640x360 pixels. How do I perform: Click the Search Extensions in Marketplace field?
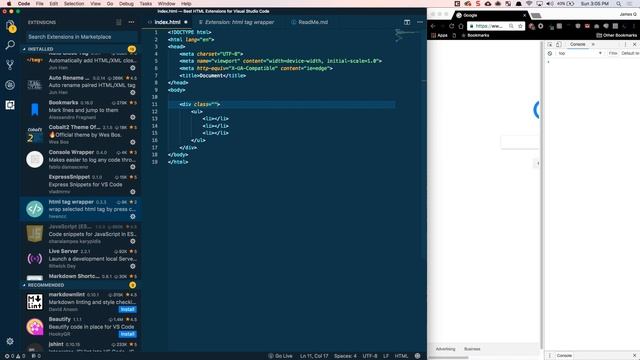click(x=81, y=37)
